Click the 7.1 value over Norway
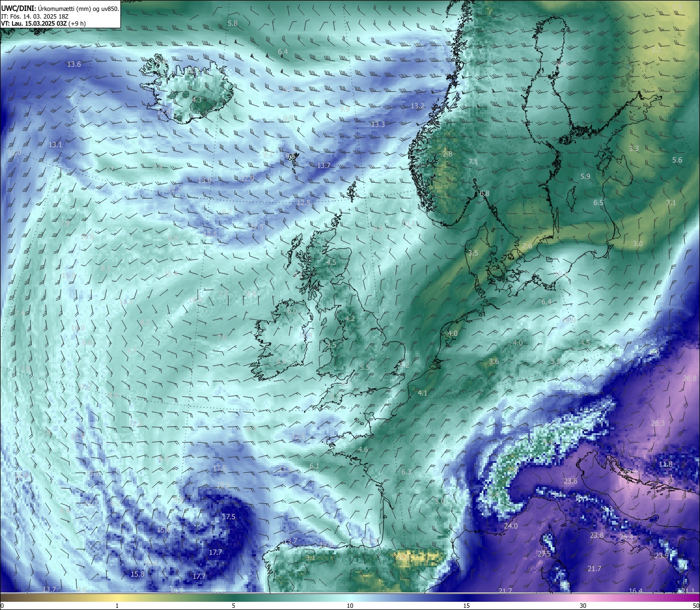 [473, 162]
